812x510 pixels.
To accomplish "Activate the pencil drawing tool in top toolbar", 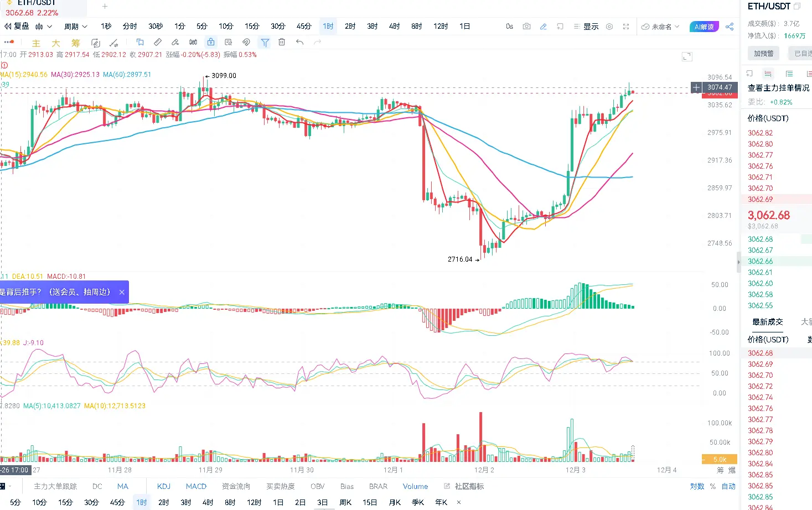I will click(544, 26).
